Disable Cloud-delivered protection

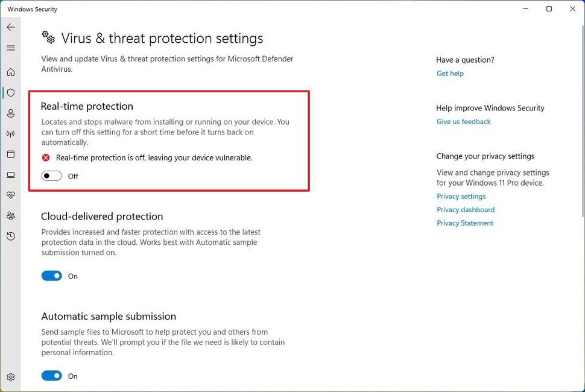pyautogui.click(x=51, y=276)
